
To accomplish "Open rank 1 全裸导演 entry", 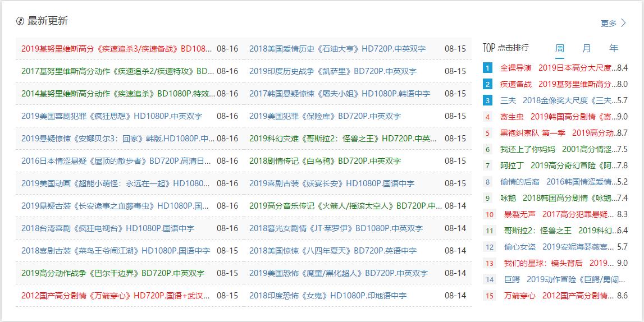I will [559, 68].
